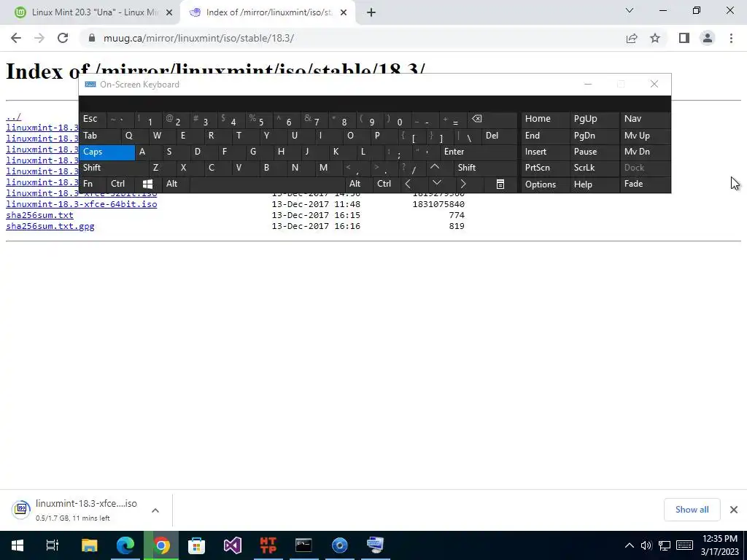Toggle the Fn key
Viewport: 747px width, 560px height.
(93, 184)
